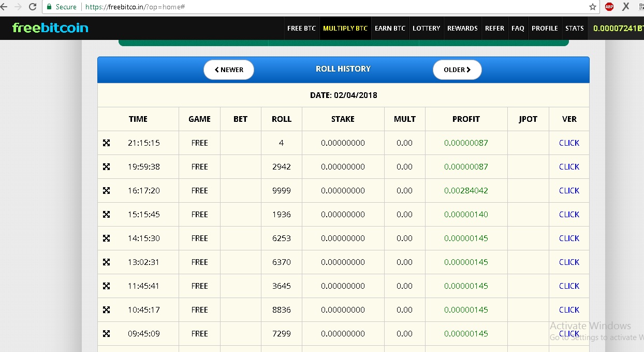644x352 pixels.
Task: Navigate to the STATS page
Action: click(575, 29)
